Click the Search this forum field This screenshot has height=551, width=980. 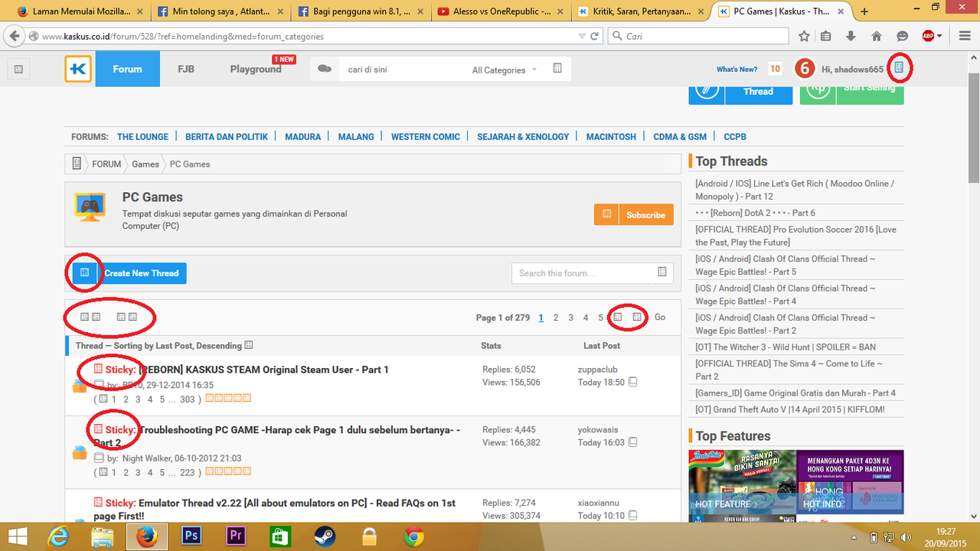point(583,273)
